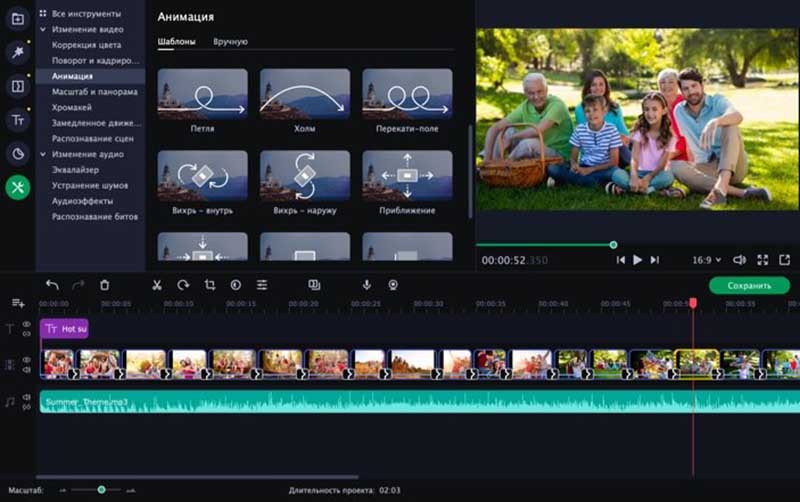The image size is (800, 502).
Task: Mute the Summer Theme audio track
Action: click(27, 398)
